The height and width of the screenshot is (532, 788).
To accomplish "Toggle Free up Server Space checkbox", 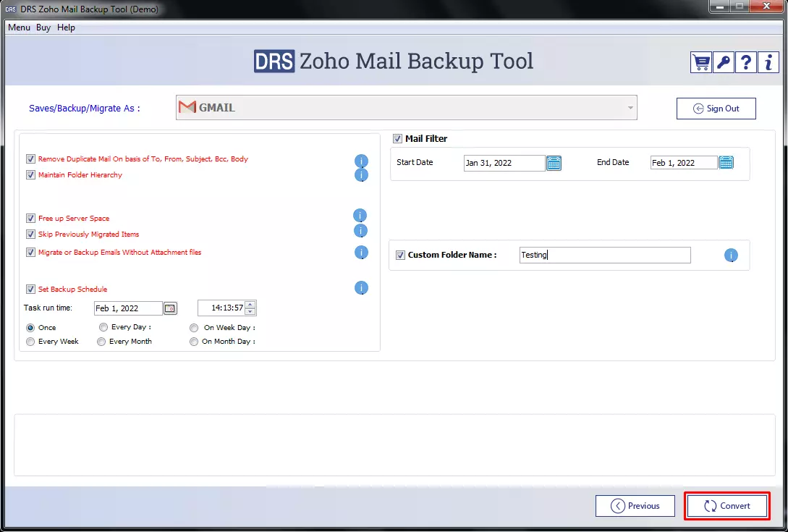I will pyautogui.click(x=30, y=219).
